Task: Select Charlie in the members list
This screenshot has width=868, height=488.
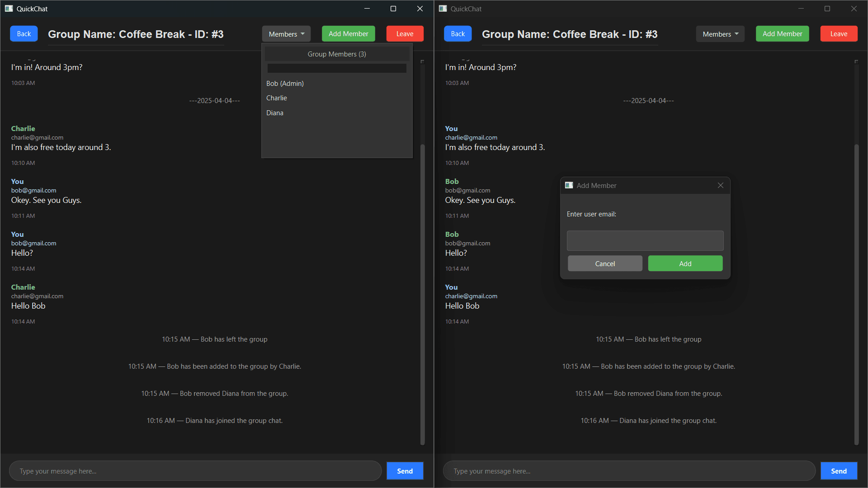Action: (x=277, y=98)
